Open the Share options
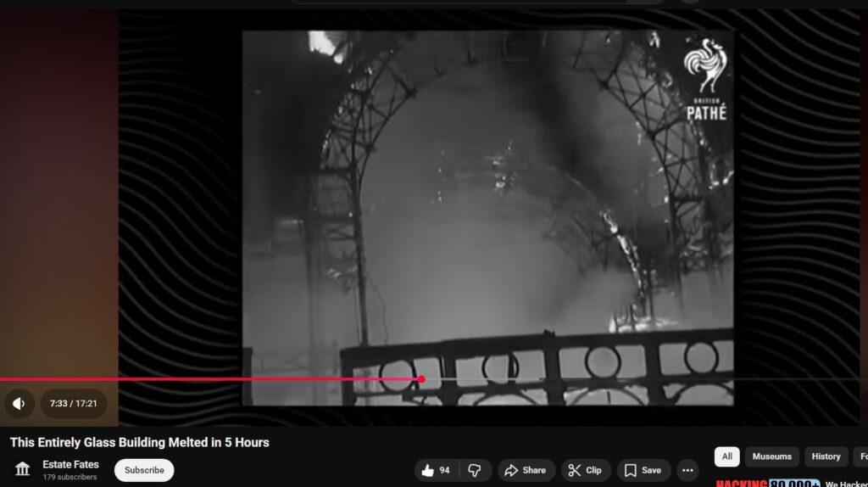This screenshot has width=868, height=487. pos(526,470)
